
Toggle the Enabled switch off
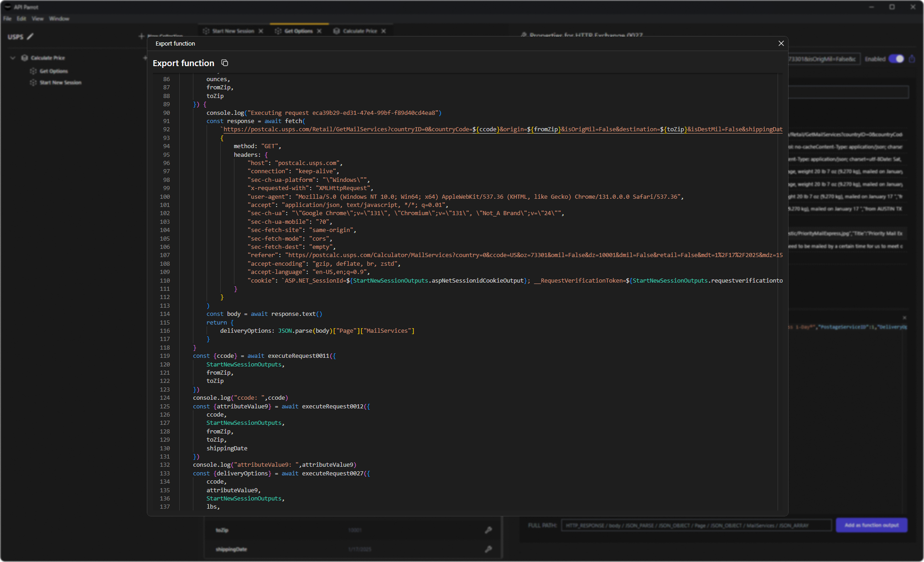(x=896, y=59)
